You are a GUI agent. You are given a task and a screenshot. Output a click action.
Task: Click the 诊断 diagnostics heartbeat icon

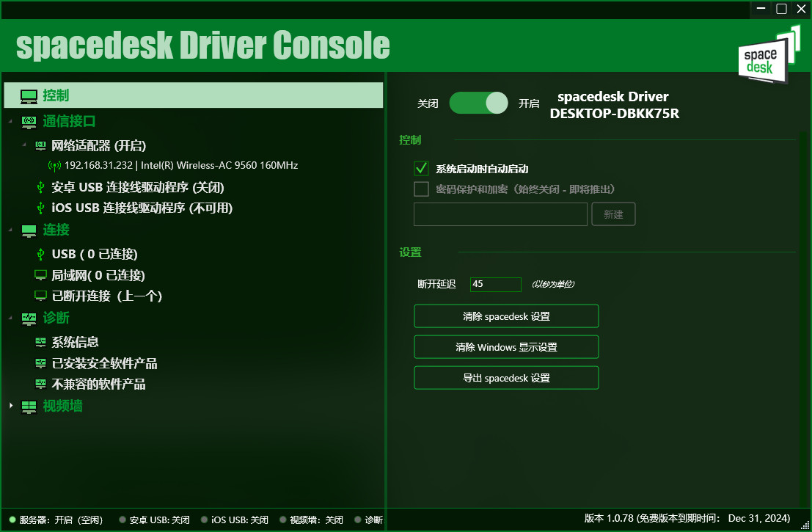[29, 318]
